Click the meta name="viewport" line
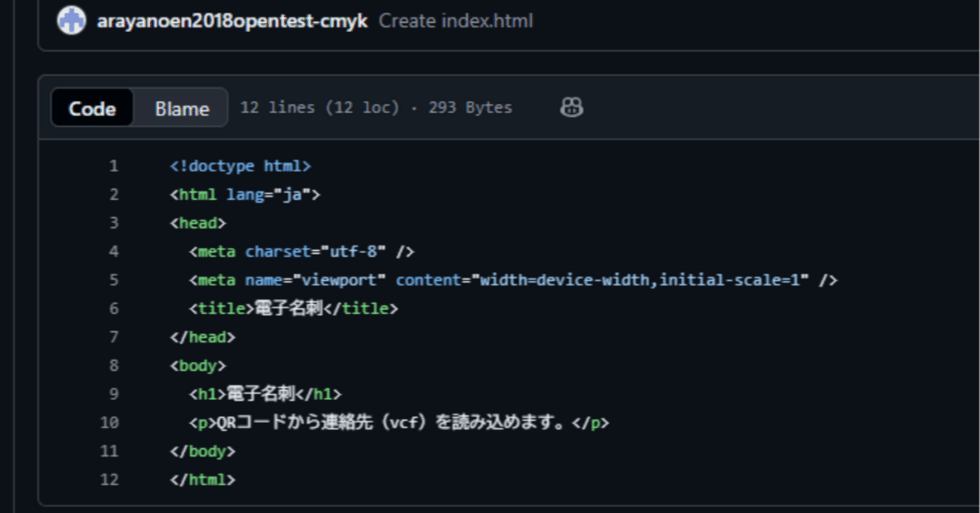The width and height of the screenshot is (980, 513). (513, 279)
